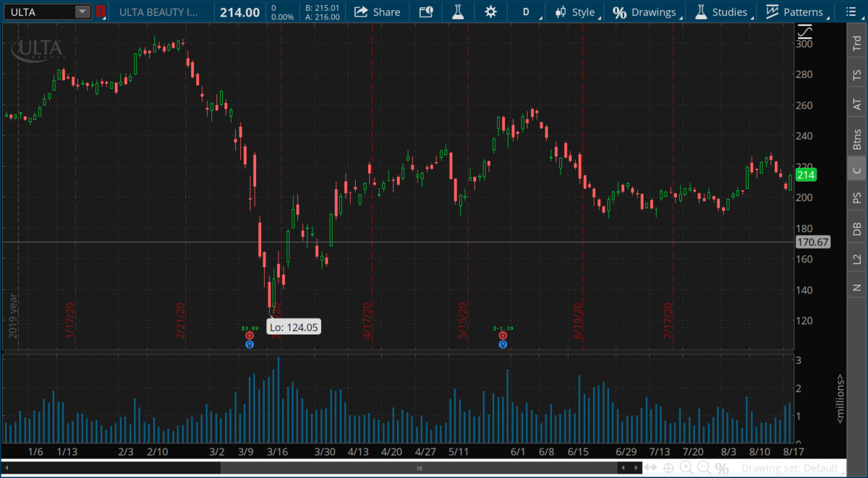Click the millions volume axis label
Image resolution: width=868 pixels, height=478 pixels.
841,399
